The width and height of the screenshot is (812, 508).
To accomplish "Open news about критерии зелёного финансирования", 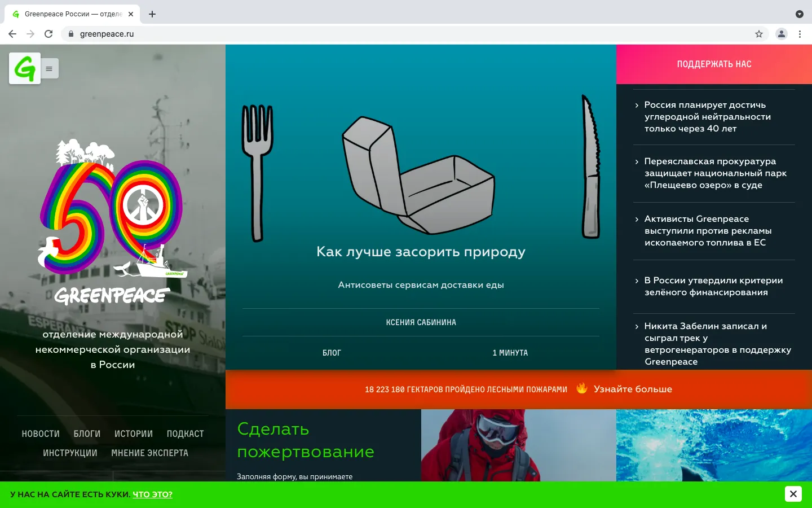I will pos(713,286).
